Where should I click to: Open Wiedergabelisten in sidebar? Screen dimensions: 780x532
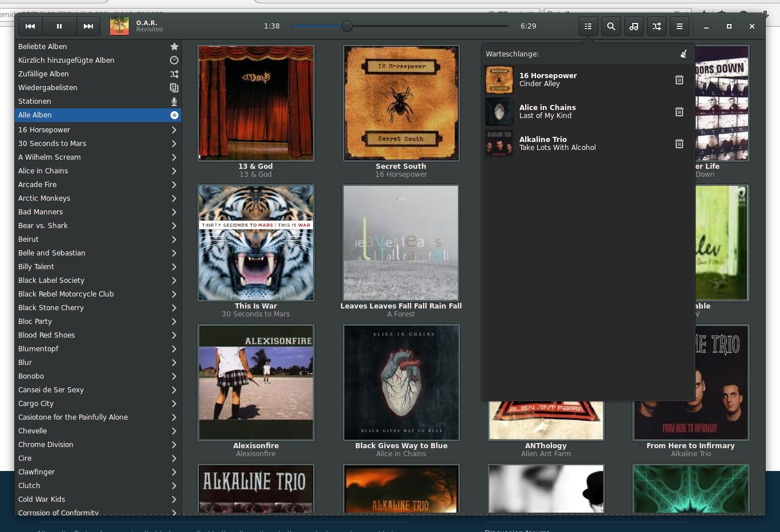[98, 88]
